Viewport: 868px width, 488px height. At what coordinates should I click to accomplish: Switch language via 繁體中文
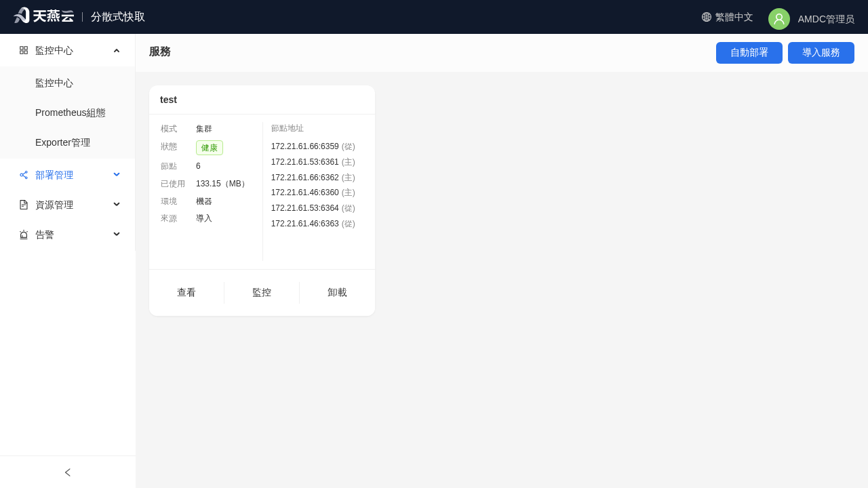point(734,17)
